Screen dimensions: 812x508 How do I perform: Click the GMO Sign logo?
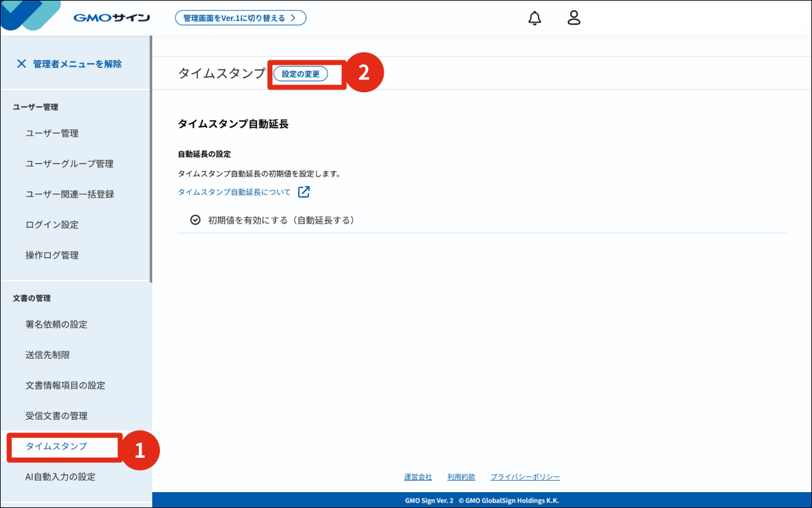[x=112, y=18]
